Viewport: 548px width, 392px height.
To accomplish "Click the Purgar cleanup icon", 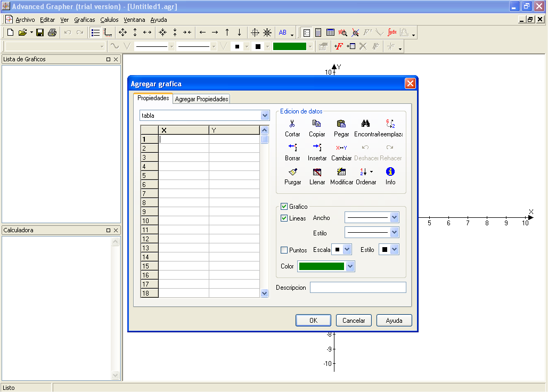I will pyautogui.click(x=292, y=172).
